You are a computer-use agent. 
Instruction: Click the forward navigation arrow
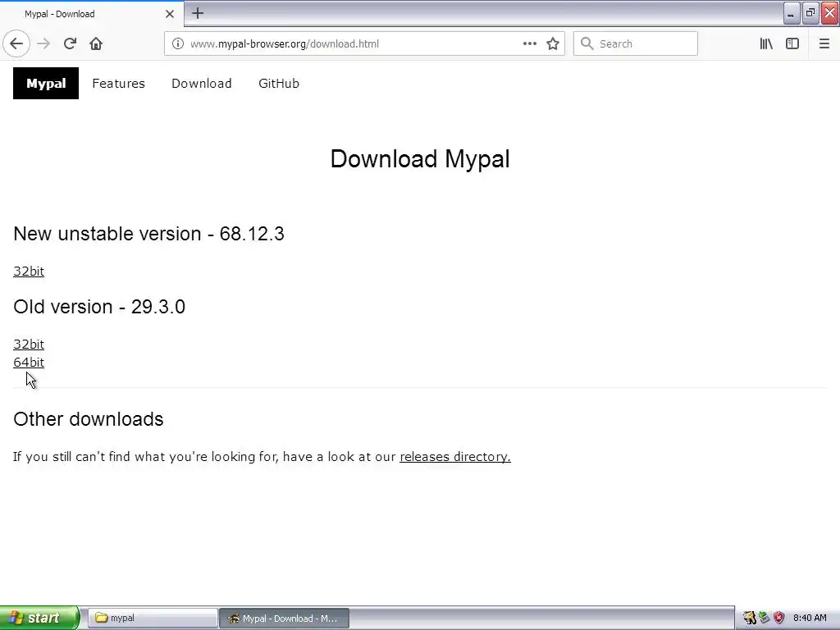coord(43,43)
